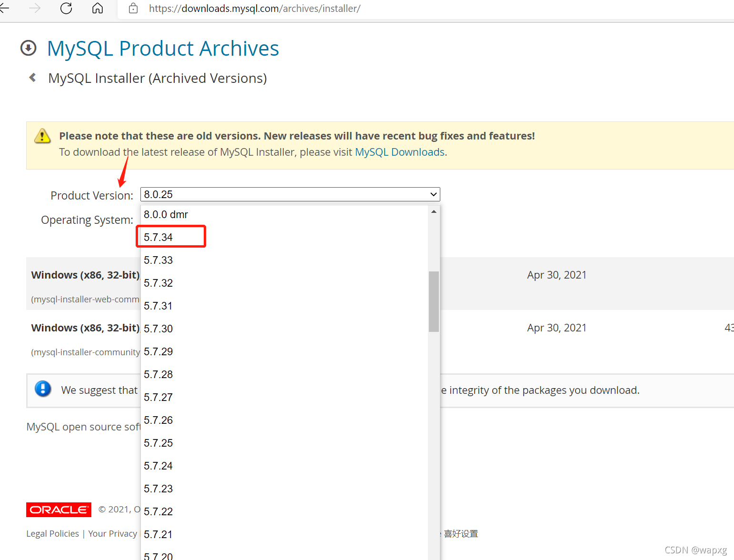Viewport: 734px width, 560px height.
Task: Open the MySQL Product Archives heading link
Action: 163,49
